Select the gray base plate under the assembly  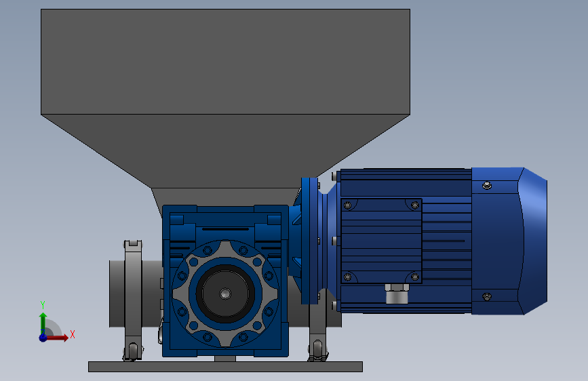pyautogui.click(x=225, y=367)
